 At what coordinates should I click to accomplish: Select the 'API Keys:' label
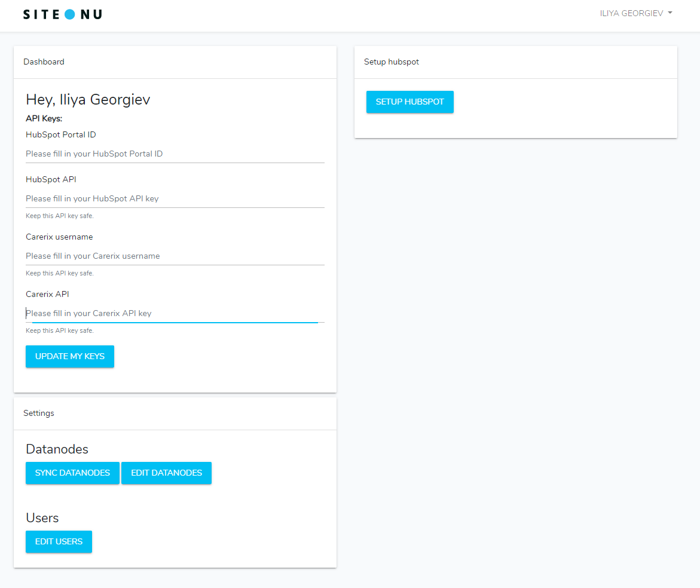pyautogui.click(x=44, y=119)
